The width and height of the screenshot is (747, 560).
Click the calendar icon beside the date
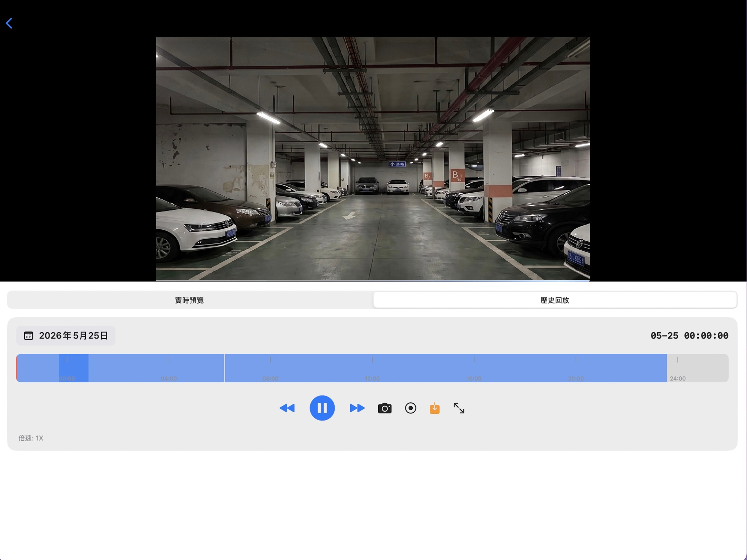point(28,336)
